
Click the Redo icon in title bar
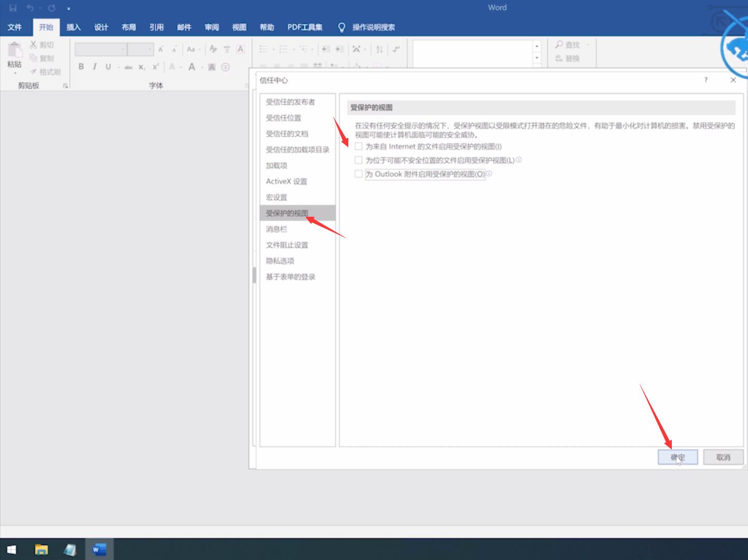pos(52,8)
